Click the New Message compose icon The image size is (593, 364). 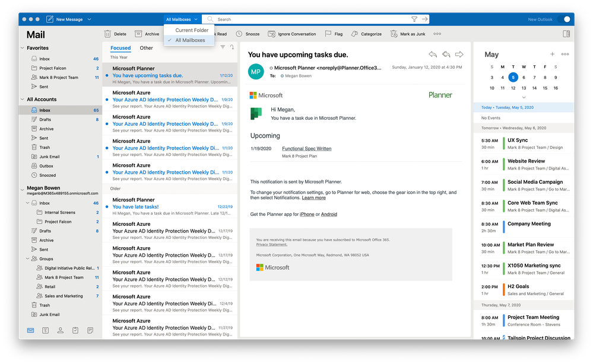coord(49,19)
